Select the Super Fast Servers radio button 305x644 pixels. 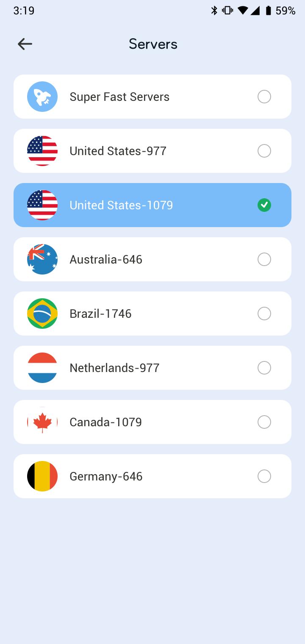coord(264,97)
